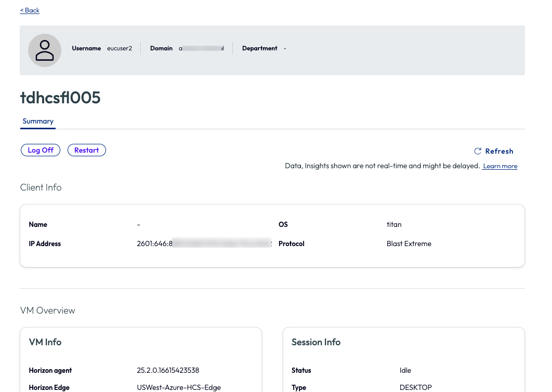Screen dimensions: 552x392
Task: Click the Refresh text label
Action: [x=499, y=151]
